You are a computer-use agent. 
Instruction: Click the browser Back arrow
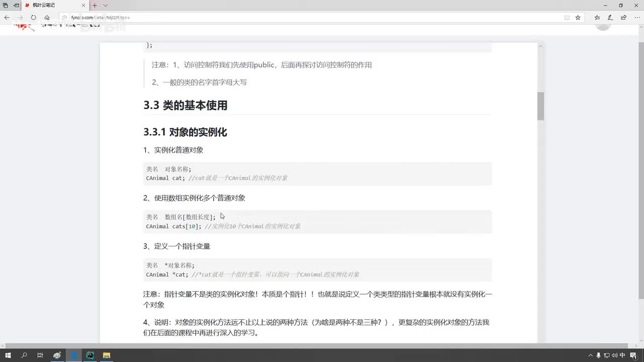[x=7, y=17]
